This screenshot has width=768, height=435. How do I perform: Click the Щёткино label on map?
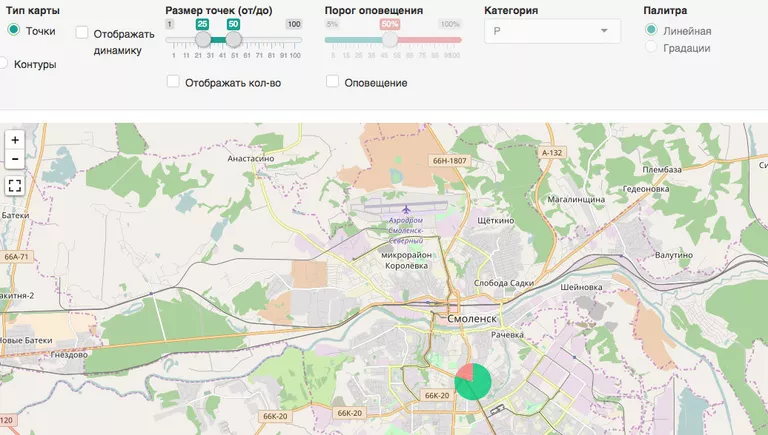496,220
